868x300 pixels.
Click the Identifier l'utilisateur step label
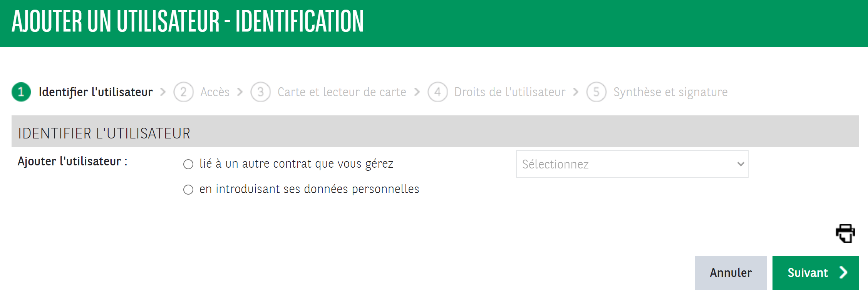click(96, 92)
